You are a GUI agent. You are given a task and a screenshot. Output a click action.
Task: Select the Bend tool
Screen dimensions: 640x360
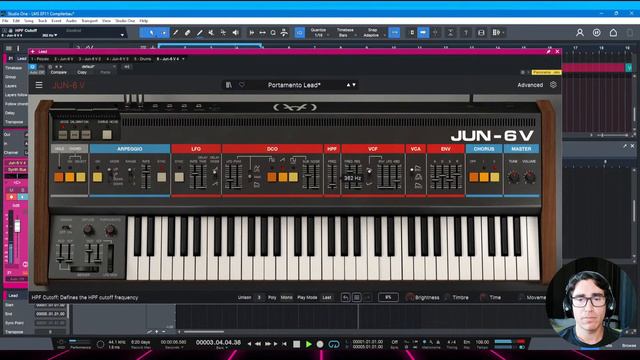[x=223, y=33]
